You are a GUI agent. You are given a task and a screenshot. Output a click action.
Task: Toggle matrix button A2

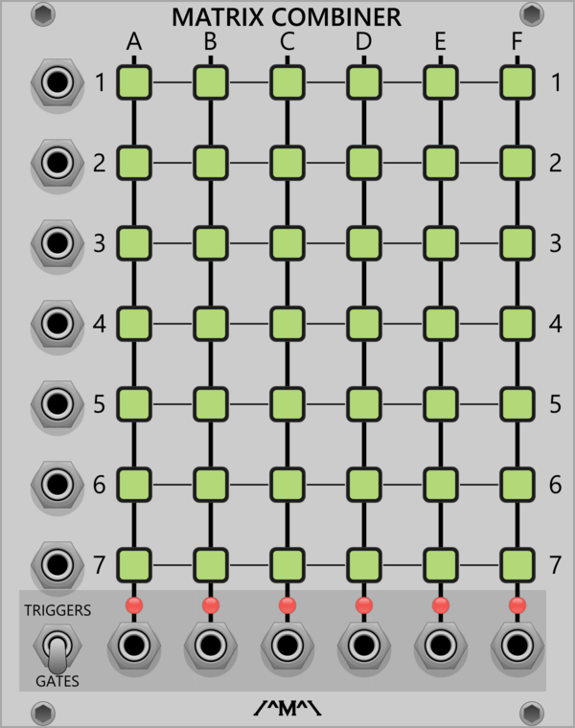[134, 163]
